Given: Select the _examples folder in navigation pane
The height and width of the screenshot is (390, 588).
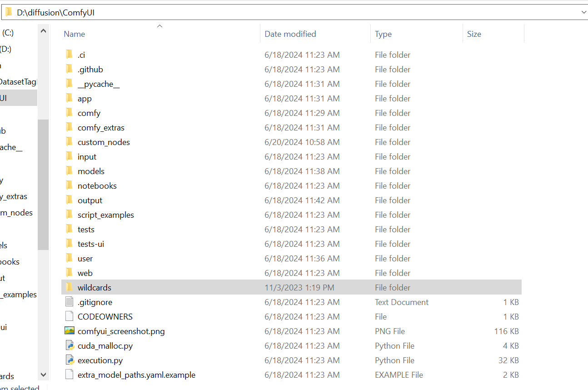Looking at the screenshot, I should pyautogui.click(x=18, y=295).
